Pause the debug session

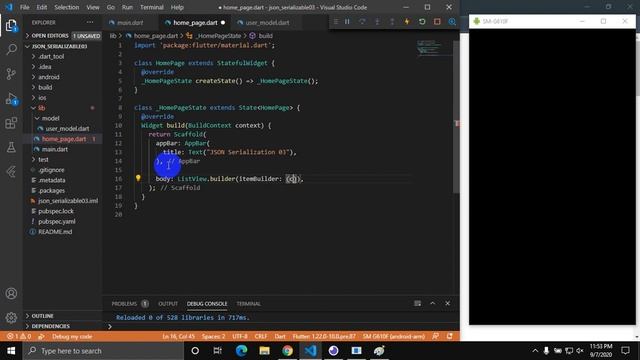point(347,22)
